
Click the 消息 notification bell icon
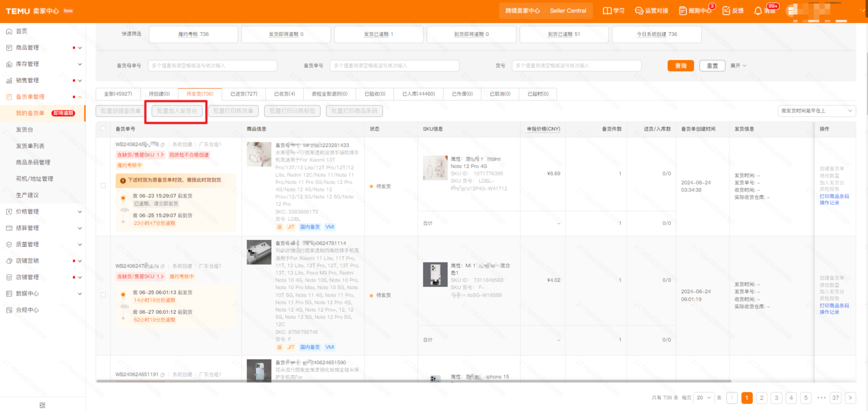[x=758, y=11]
